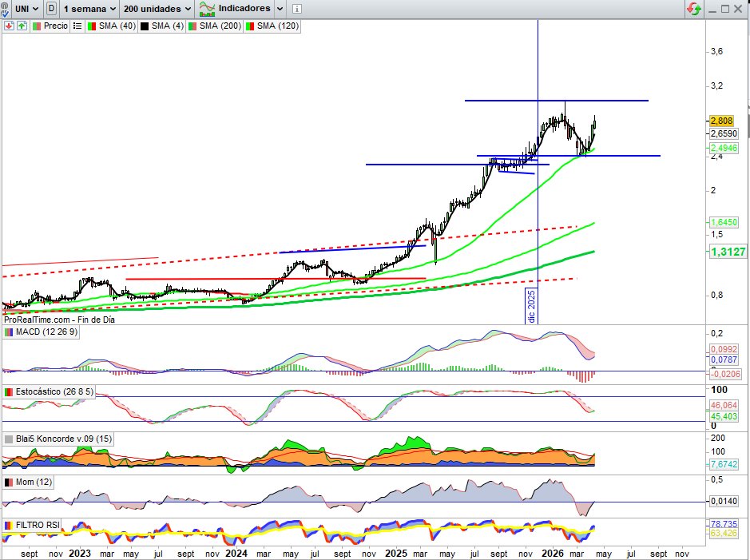Click the 46,064 stochastic value label
750x560 pixels.
724,405
